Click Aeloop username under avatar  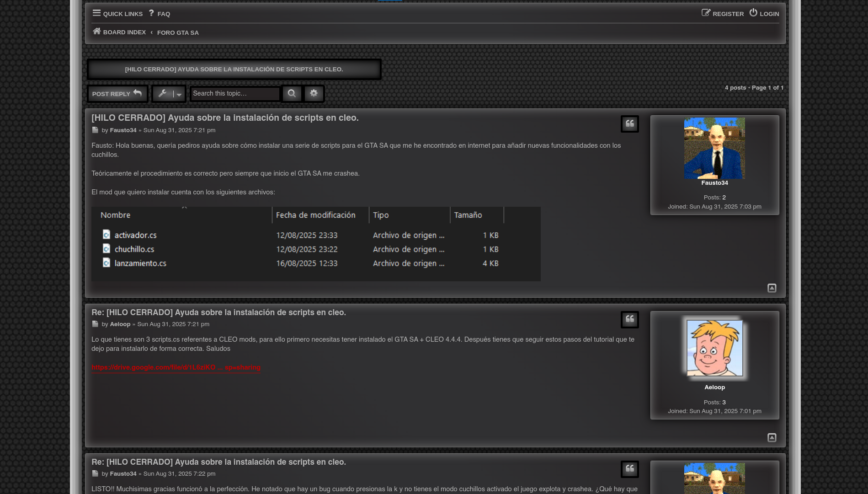714,387
